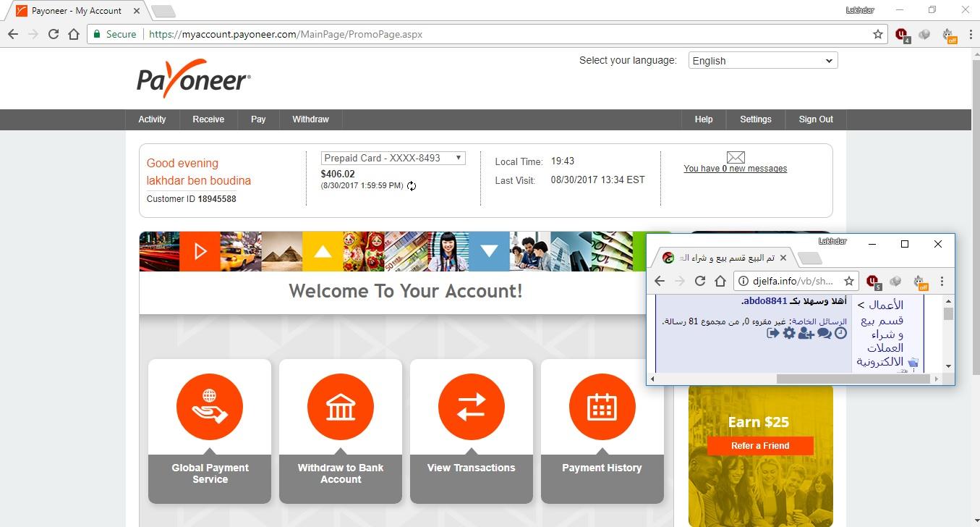Screen dimensions: 980x527
Task: Click the djelfa window vertical scrollbar thumb
Action: (x=948, y=313)
